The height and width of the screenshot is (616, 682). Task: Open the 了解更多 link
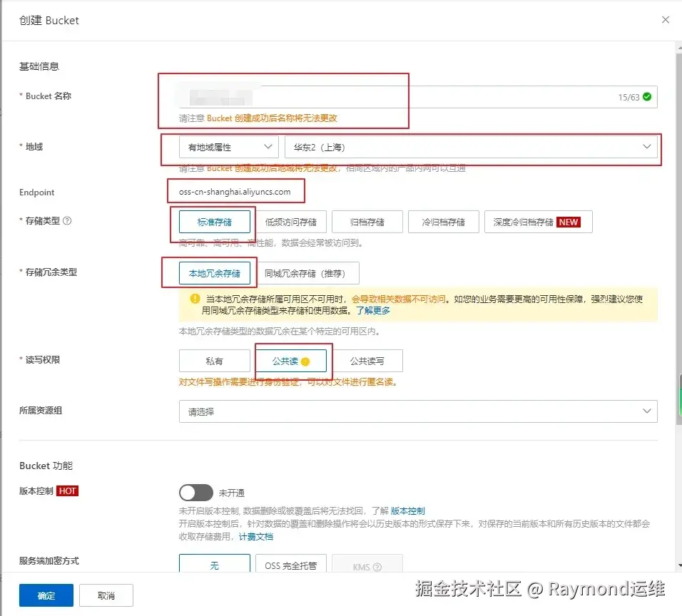coord(373,310)
